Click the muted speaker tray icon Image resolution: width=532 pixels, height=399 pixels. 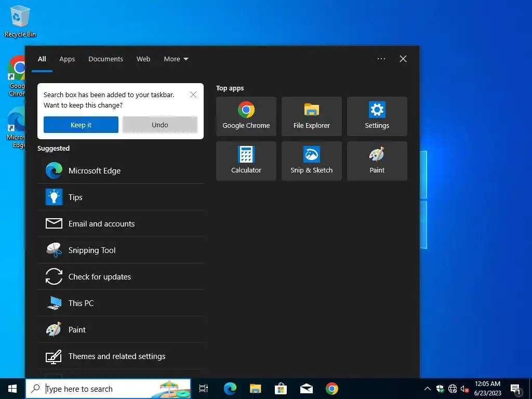coord(464,389)
